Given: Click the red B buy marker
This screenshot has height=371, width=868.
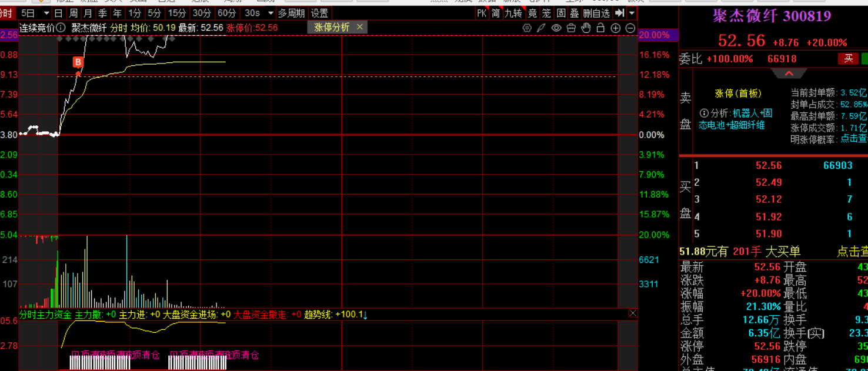Looking at the screenshot, I should 78,62.
